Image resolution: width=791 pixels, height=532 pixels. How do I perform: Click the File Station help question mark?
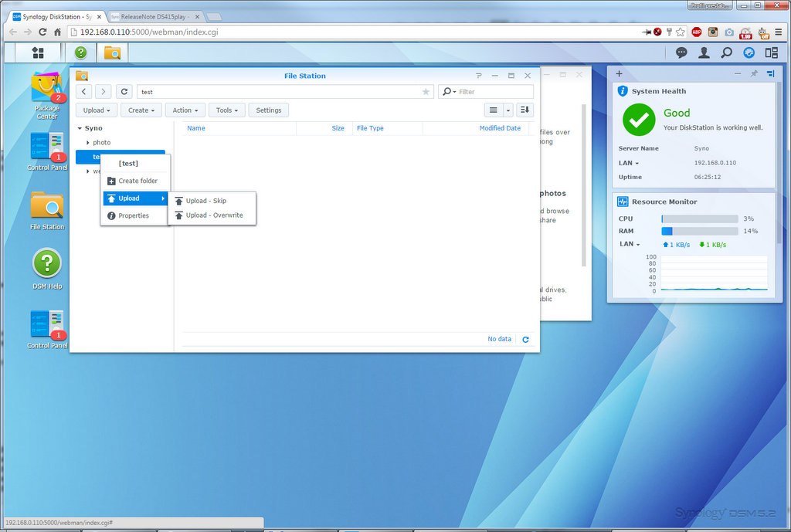pyautogui.click(x=479, y=76)
